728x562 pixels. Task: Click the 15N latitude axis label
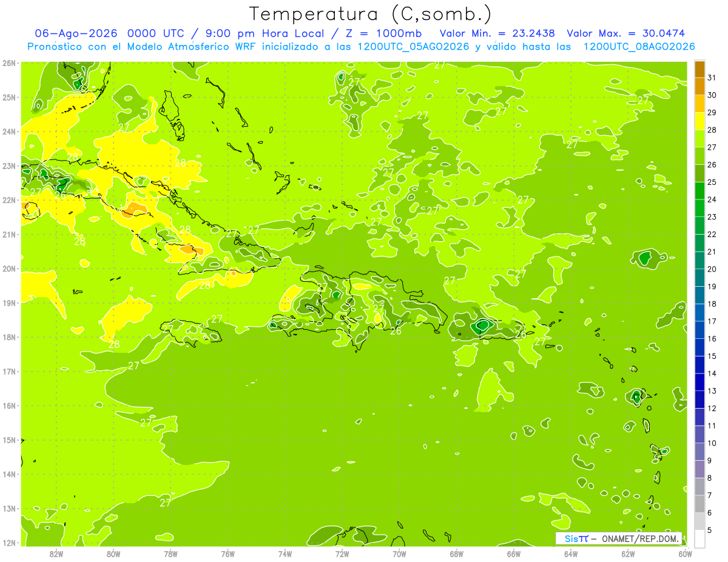point(8,440)
